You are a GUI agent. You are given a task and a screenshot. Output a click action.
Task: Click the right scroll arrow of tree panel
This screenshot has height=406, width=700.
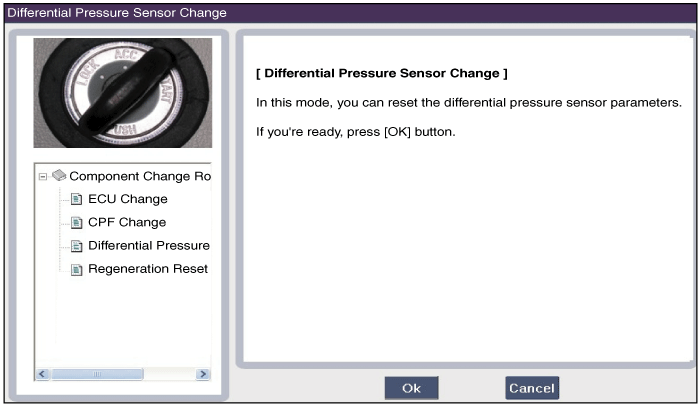(203, 374)
